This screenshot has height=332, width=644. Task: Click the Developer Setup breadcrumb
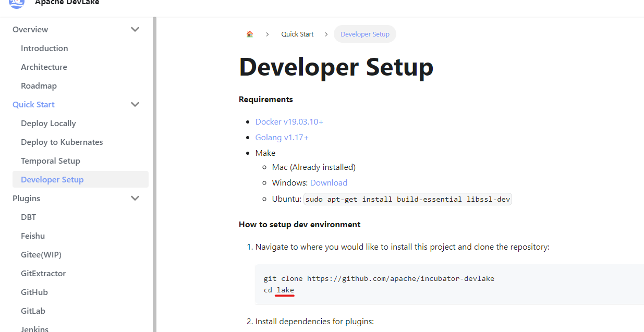365,34
